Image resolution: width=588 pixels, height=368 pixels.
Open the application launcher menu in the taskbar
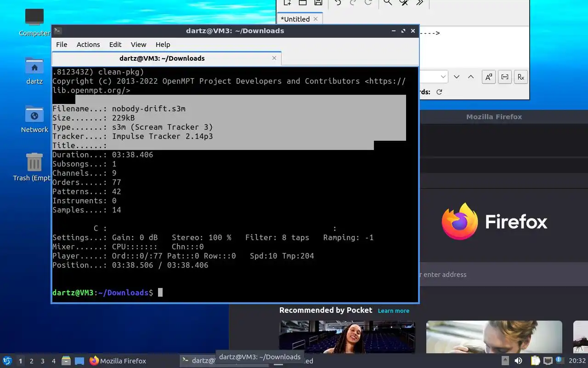pos(7,361)
